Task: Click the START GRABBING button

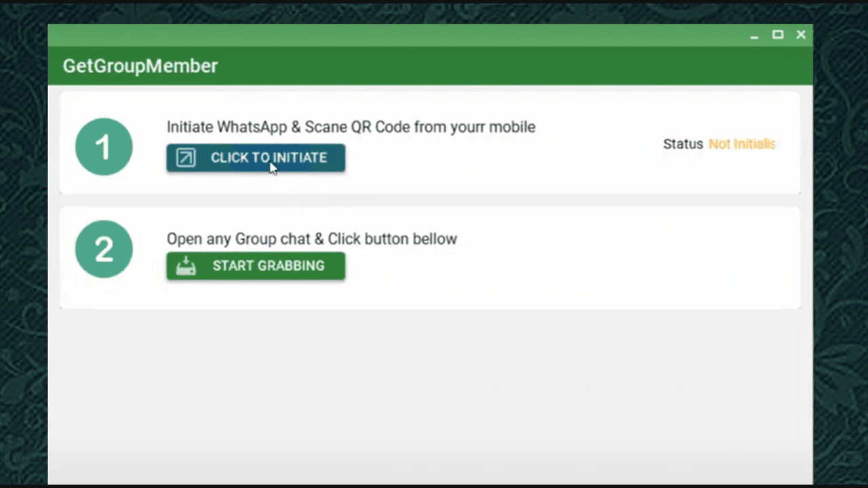Action: (x=256, y=266)
